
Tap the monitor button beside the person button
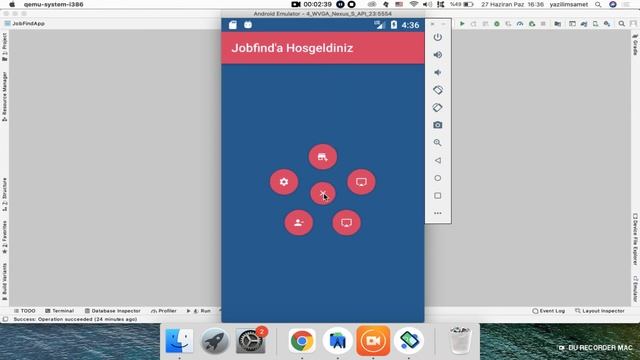(347, 222)
